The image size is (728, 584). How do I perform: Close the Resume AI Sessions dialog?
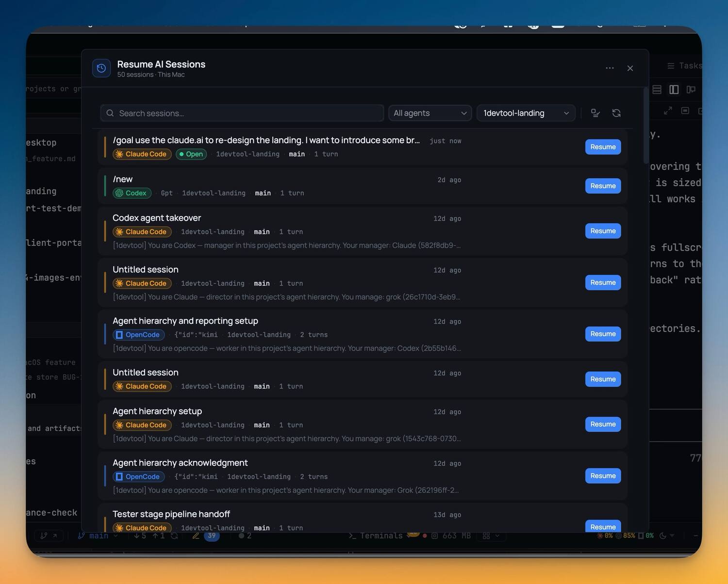(630, 68)
